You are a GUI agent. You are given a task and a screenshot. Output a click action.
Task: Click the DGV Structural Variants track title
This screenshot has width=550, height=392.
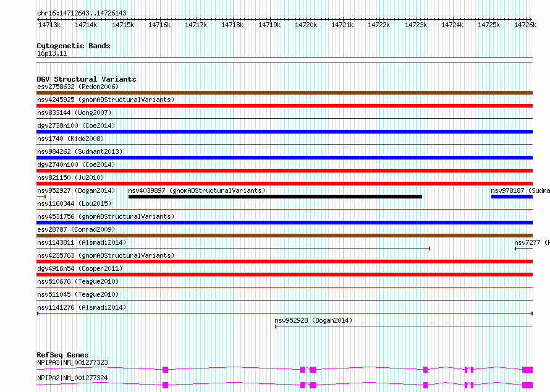coord(87,79)
